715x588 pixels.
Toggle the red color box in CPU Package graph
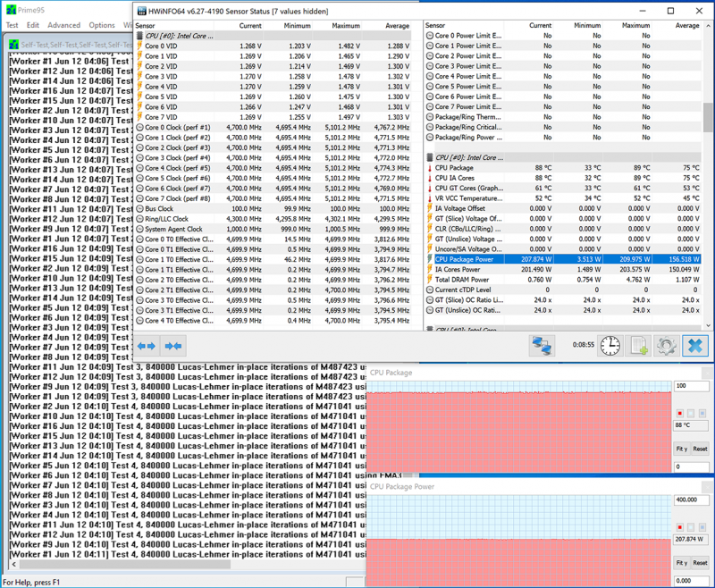click(681, 413)
